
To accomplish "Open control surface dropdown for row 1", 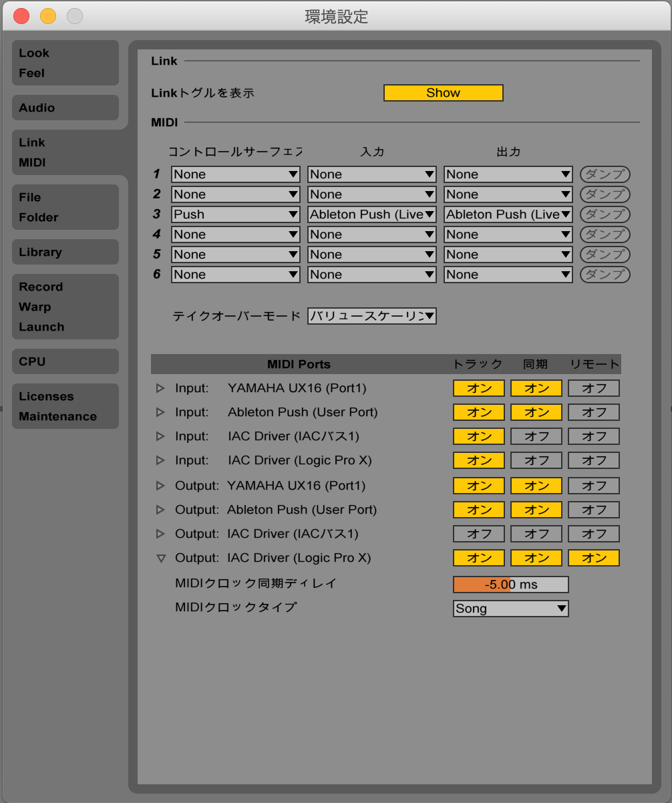I will 236,174.
